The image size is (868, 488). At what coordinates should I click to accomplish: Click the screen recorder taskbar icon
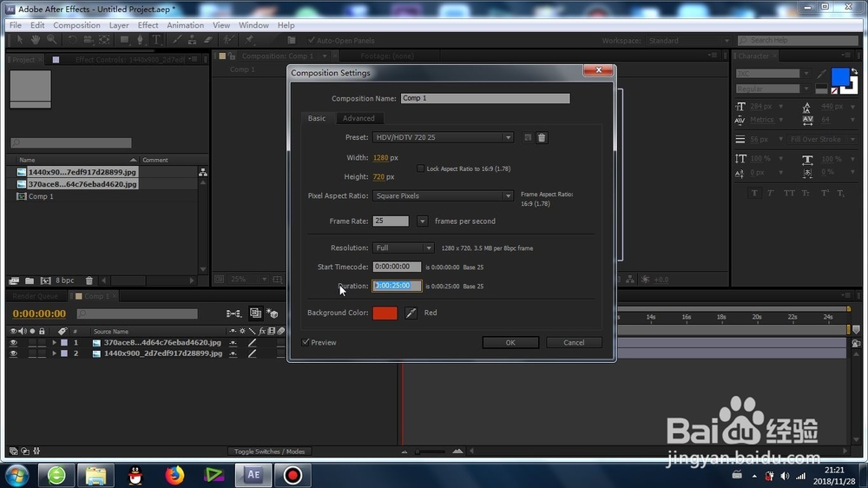coord(293,475)
